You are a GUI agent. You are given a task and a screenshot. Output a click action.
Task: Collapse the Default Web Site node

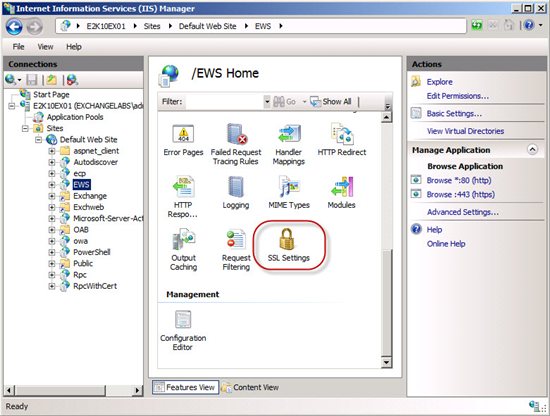pos(39,140)
